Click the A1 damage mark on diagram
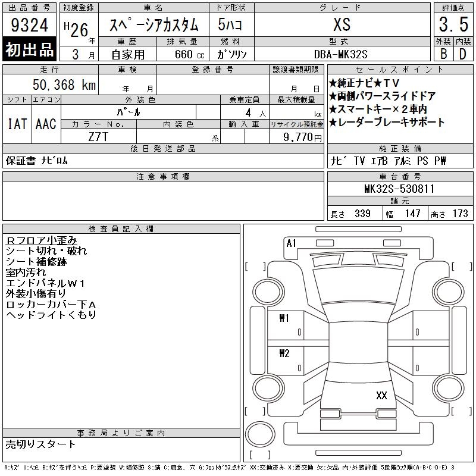This screenshot has height=476, width=476. (291, 243)
